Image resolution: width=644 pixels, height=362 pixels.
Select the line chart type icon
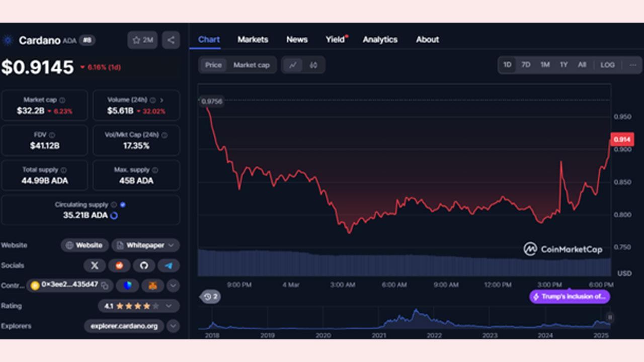pyautogui.click(x=293, y=65)
